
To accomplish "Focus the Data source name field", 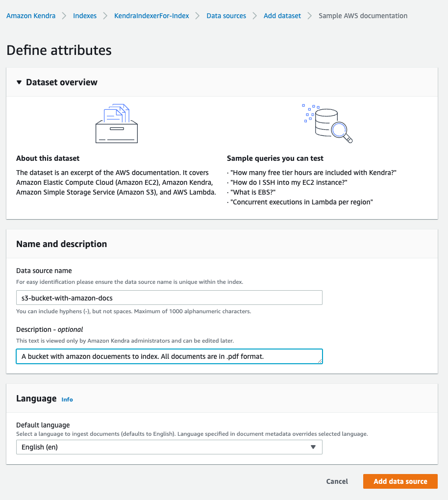I will pos(169,298).
